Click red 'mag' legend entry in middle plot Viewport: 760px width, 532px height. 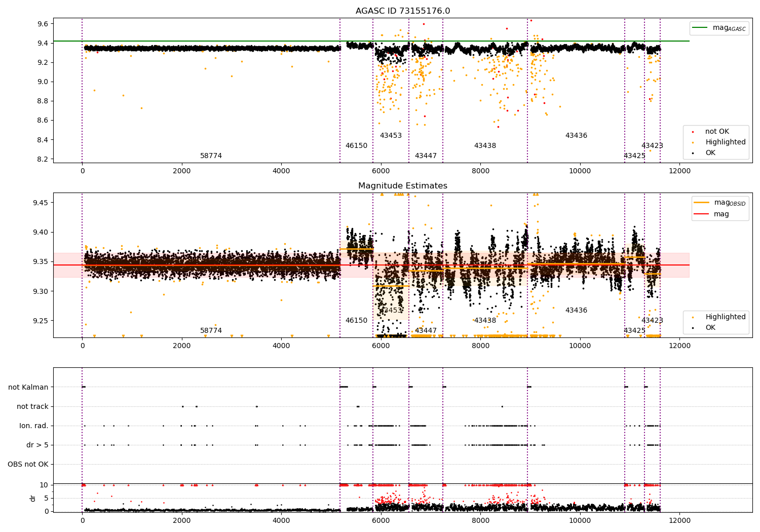pyautogui.click(x=721, y=214)
